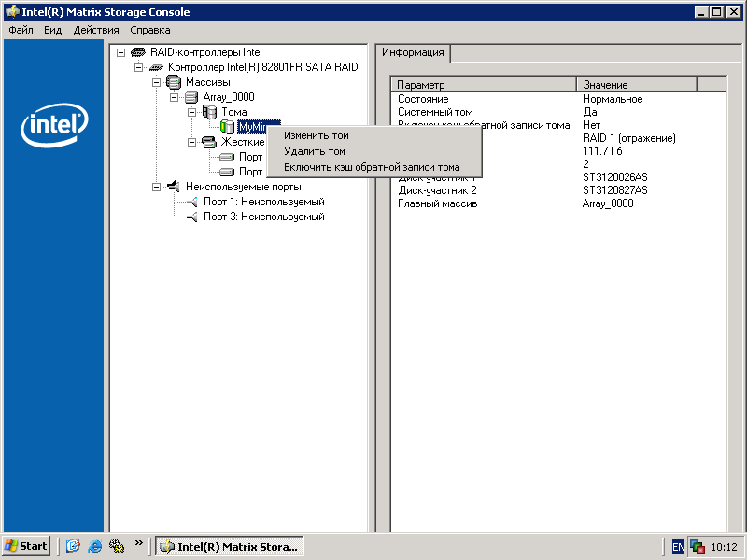The height and width of the screenshot is (560, 747).
Task: Click the RAID controllers root chip icon
Action: (137, 52)
